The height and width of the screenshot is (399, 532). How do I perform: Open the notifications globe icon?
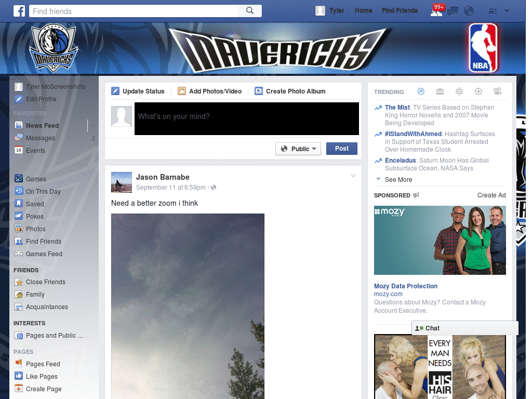(469, 11)
